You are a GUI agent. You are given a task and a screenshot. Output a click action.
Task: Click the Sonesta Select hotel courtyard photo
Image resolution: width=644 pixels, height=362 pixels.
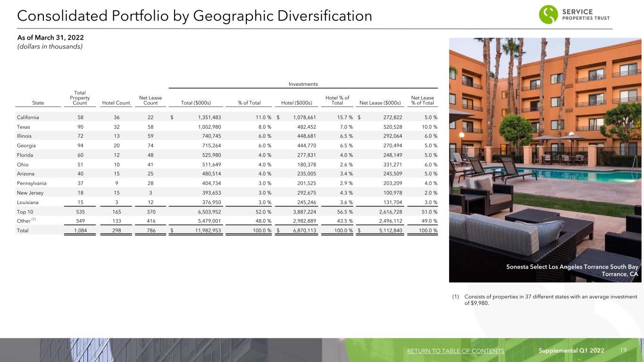coord(546,160)
